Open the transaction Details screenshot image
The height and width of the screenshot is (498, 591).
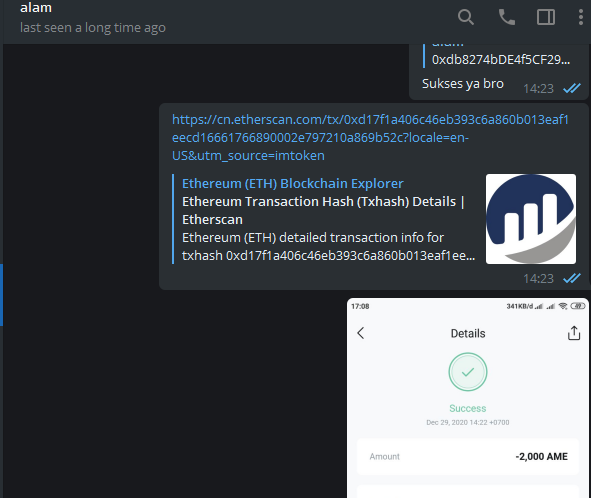[x=467, y=398]
